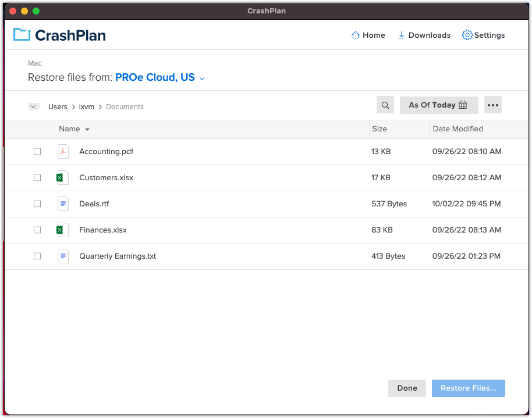Navigate to Users in the breadcrumb
This screenshot has width=532, height=418.
[58, 107]
